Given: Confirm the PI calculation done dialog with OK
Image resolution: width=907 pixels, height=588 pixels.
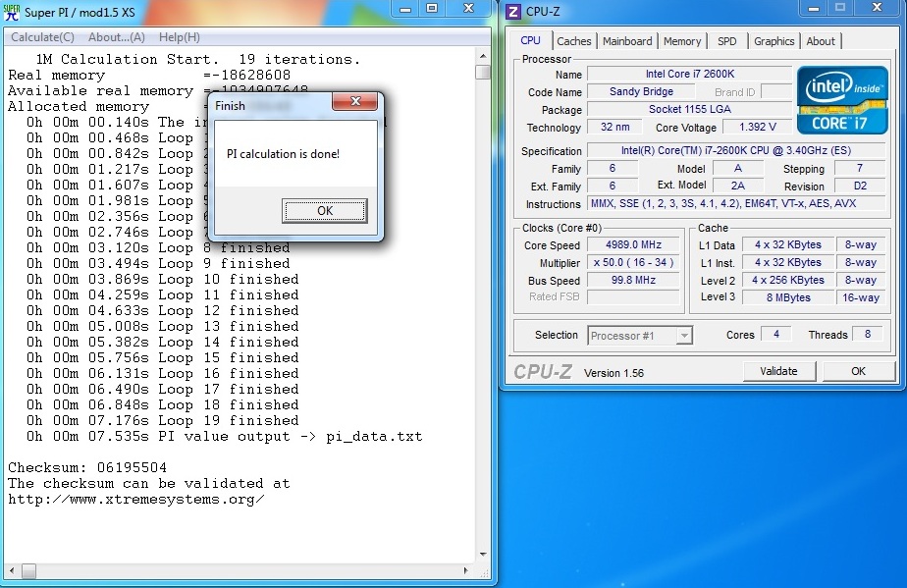Looking at the screenshot, I should click(x=325, y=211).
